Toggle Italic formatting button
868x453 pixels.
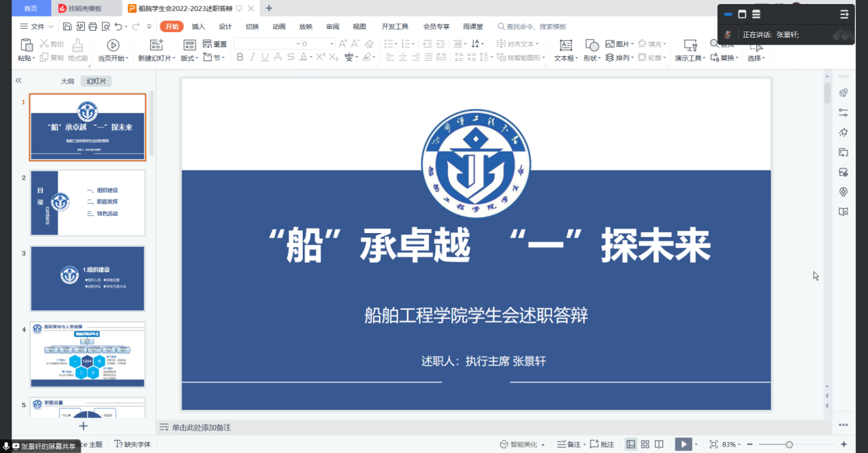pyautogui.click(x=253, y=58)
